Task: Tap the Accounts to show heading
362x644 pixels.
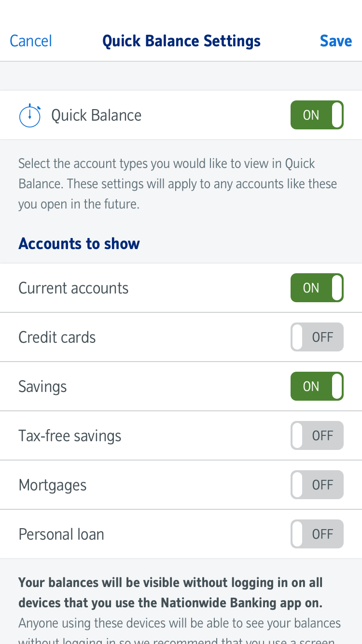Action: (x=79, y=244)
